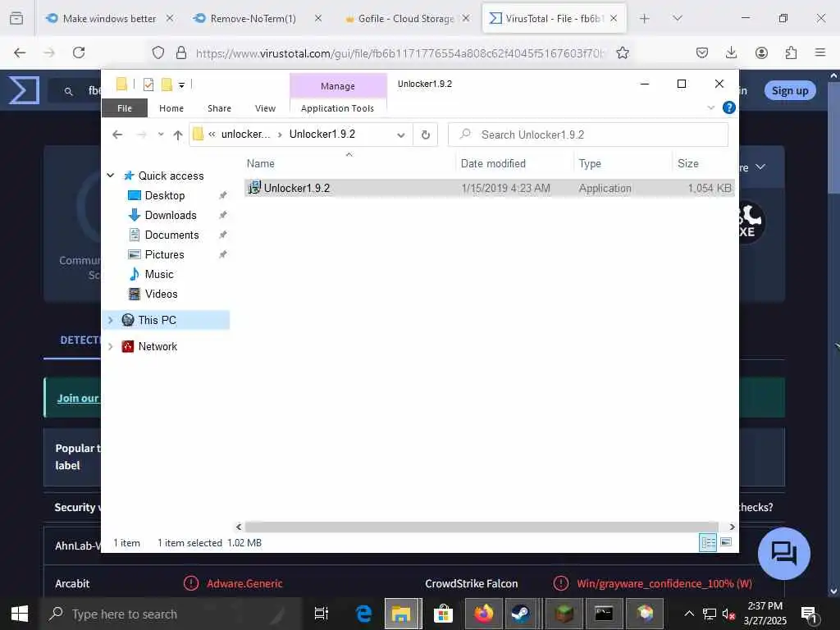Open Microsoft Edge from taskbar
840x630 pixels.
click(364, 614)
